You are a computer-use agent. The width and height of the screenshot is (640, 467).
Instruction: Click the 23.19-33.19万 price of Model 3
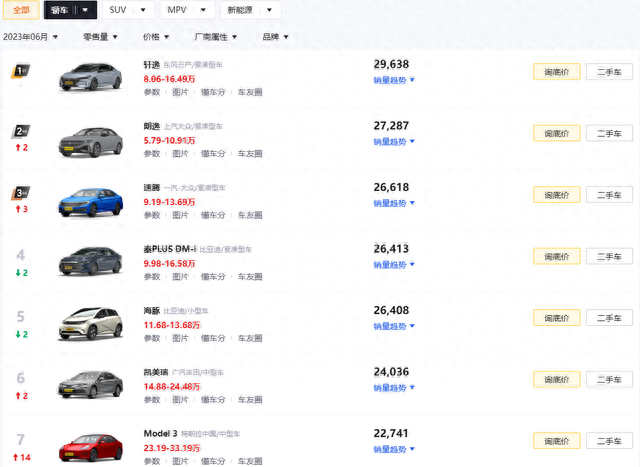coord(172,448)
